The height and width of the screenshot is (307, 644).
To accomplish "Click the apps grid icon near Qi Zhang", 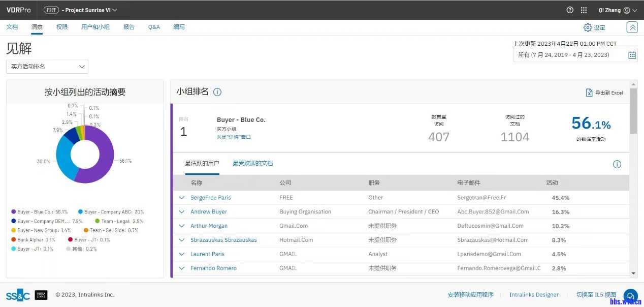I will click(x=583, y=10).
